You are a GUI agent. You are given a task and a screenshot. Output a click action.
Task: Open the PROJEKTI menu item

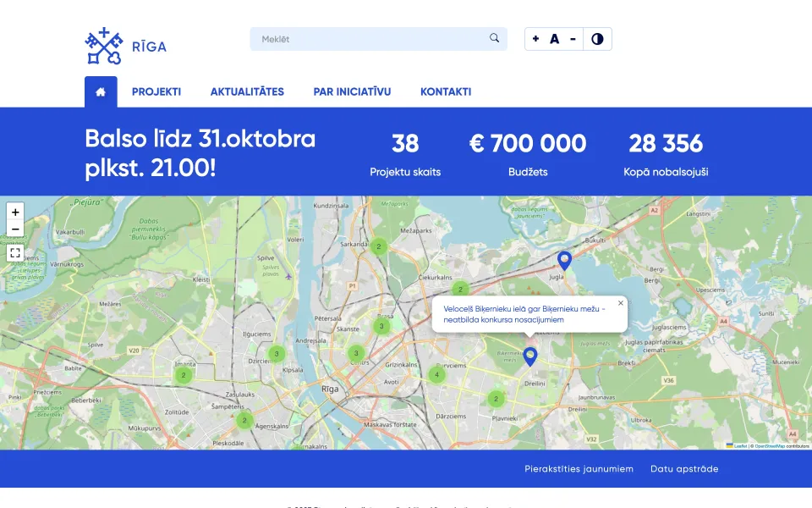pyautogui.click(x=156, y=91)
